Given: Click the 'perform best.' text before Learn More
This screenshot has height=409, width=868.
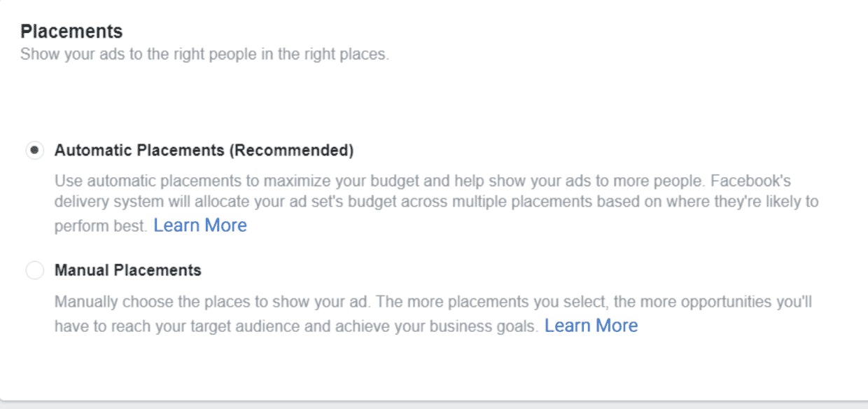Looking at the screenshot, I should pos(101,227).
